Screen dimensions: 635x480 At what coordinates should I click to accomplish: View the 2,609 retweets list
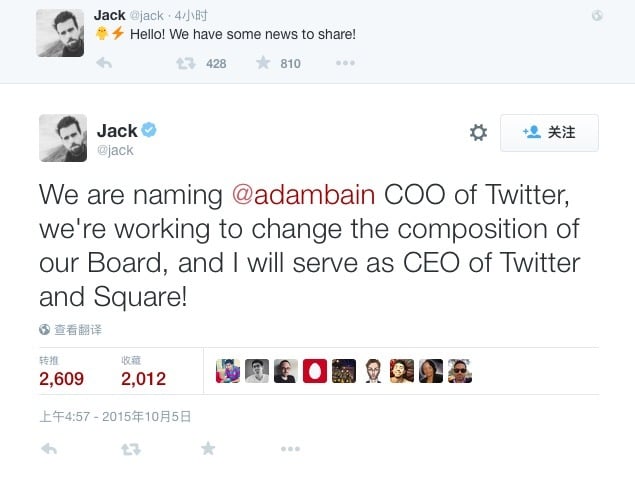(61, 378)
